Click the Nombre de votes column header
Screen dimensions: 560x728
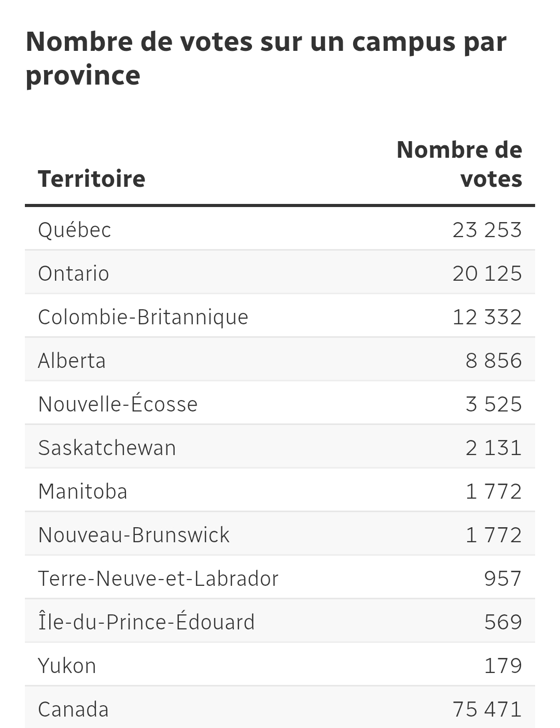click(459, 164)
